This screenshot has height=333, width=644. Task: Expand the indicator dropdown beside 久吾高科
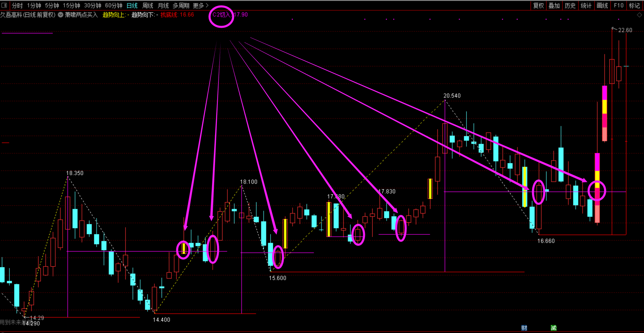[x=61, y=15]
